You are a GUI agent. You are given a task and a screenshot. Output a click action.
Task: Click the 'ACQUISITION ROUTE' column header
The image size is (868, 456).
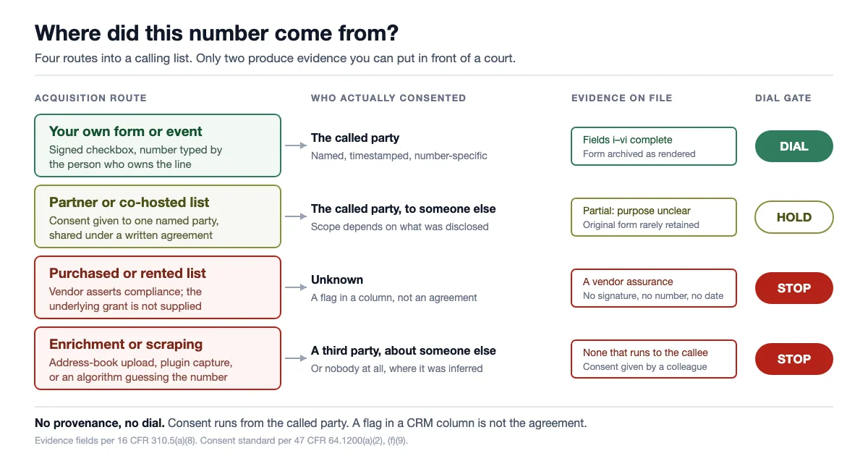pyautogui.click(x=90, y=98)
